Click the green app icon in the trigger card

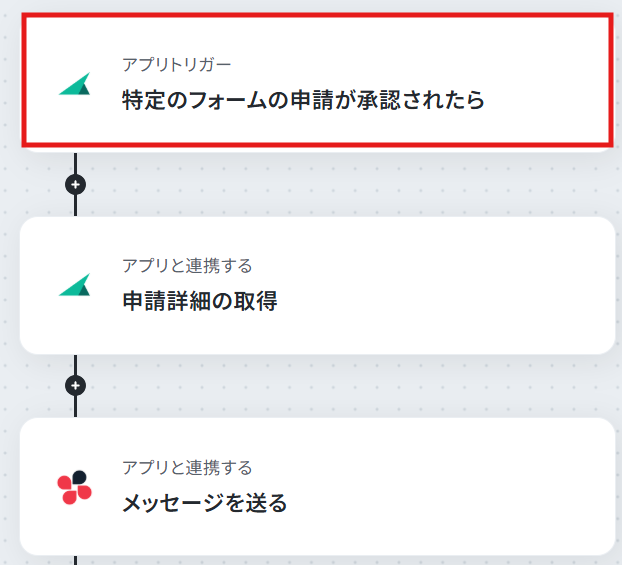[75, 84]
